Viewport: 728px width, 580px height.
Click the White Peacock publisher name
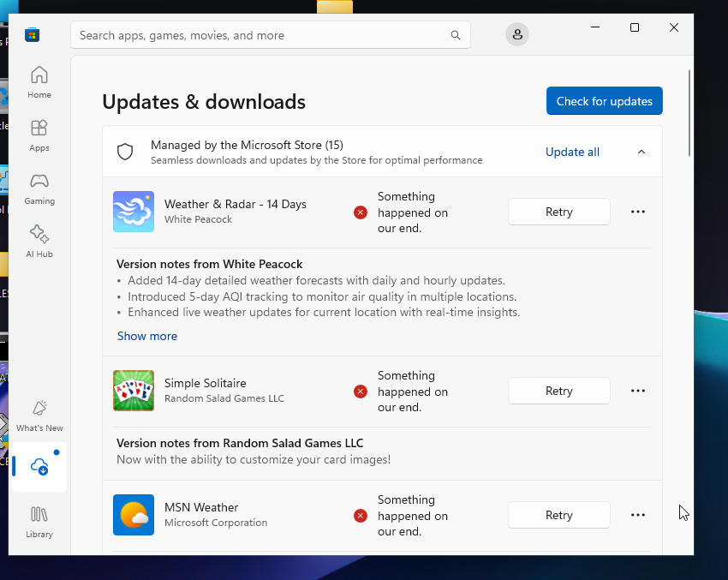198,219
